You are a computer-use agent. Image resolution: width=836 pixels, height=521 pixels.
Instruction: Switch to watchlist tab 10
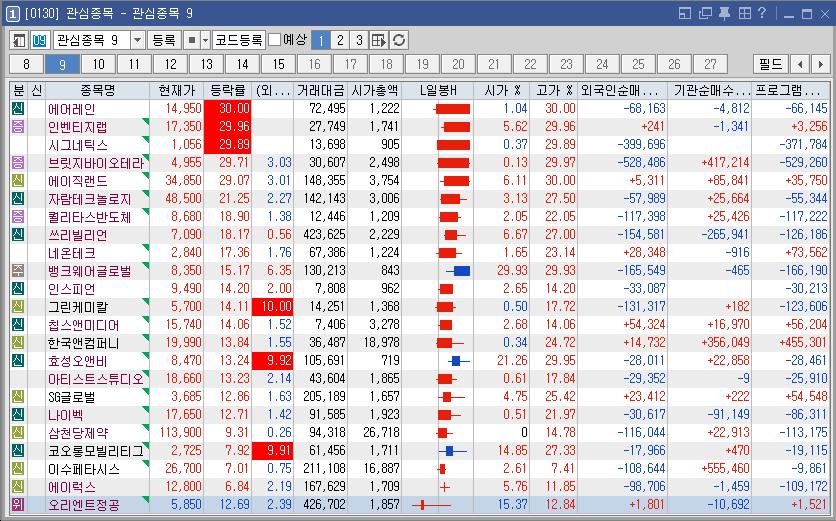[x=99, y=65]
